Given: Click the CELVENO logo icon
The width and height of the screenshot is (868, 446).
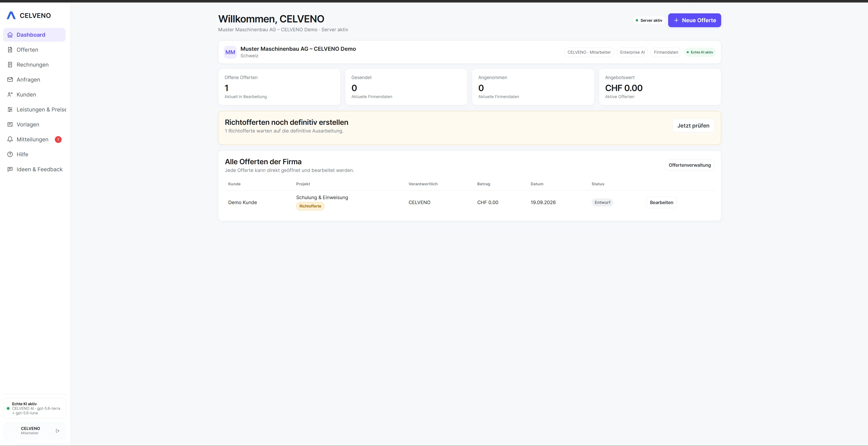Looking at the screenshot, I should tap(11, 15).
